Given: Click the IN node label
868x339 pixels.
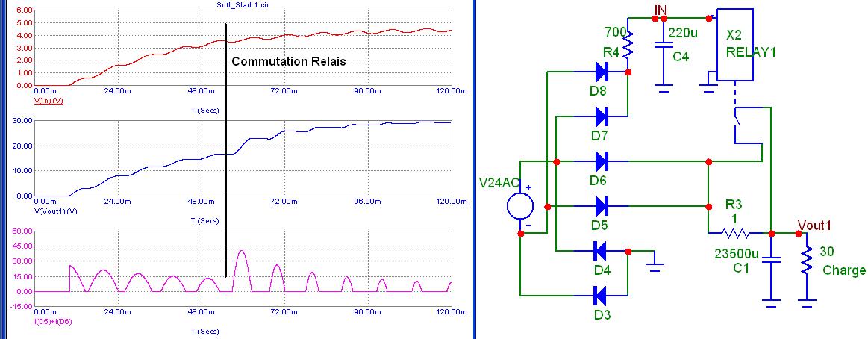Looking at the screenshot, I should [660, 10].
